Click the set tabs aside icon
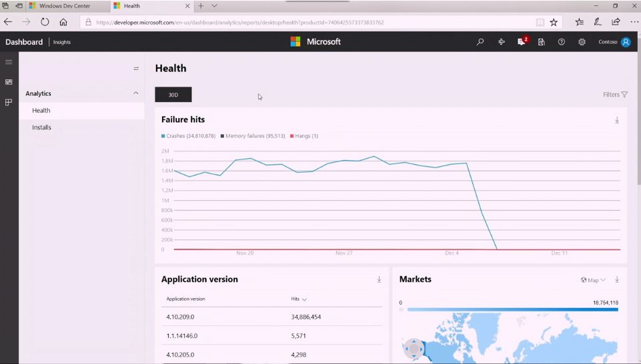641x364 pixels. [x=19, y=6]
